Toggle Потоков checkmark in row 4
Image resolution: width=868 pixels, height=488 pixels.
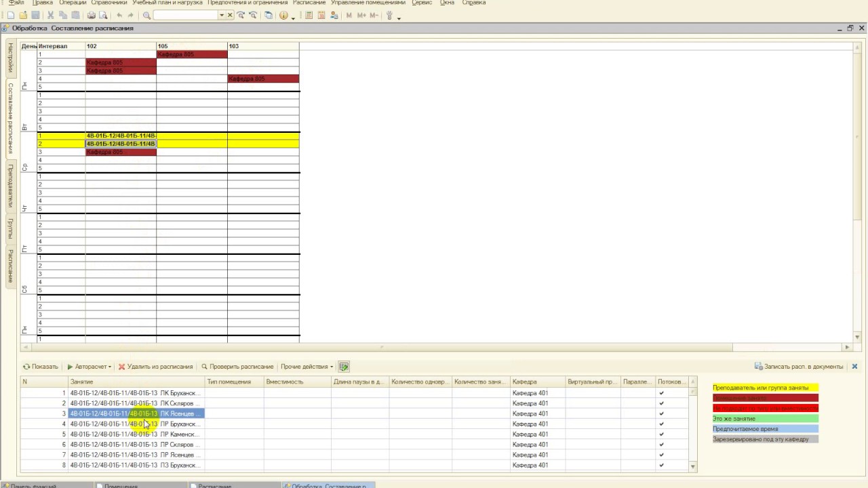[x=661, y=424]
